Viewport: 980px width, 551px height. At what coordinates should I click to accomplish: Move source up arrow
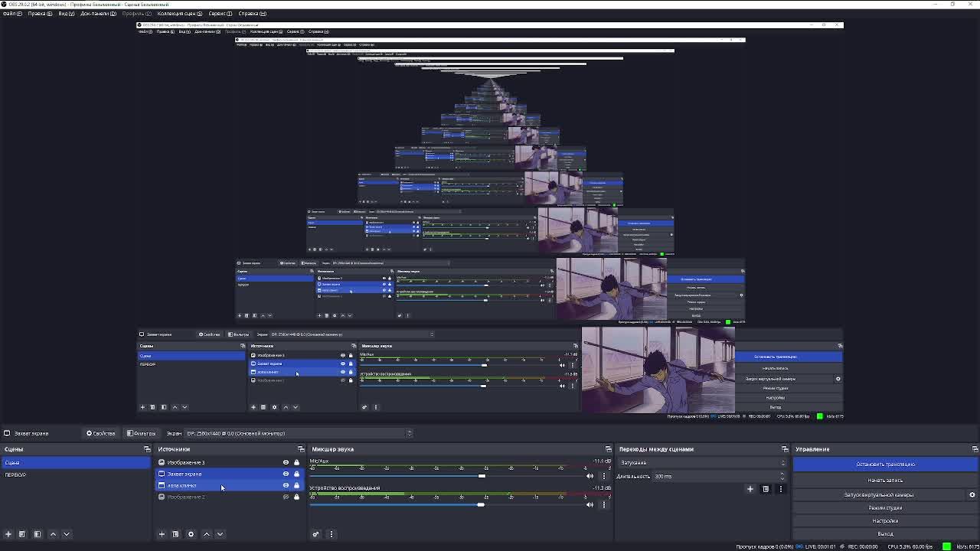click(207, 534)
